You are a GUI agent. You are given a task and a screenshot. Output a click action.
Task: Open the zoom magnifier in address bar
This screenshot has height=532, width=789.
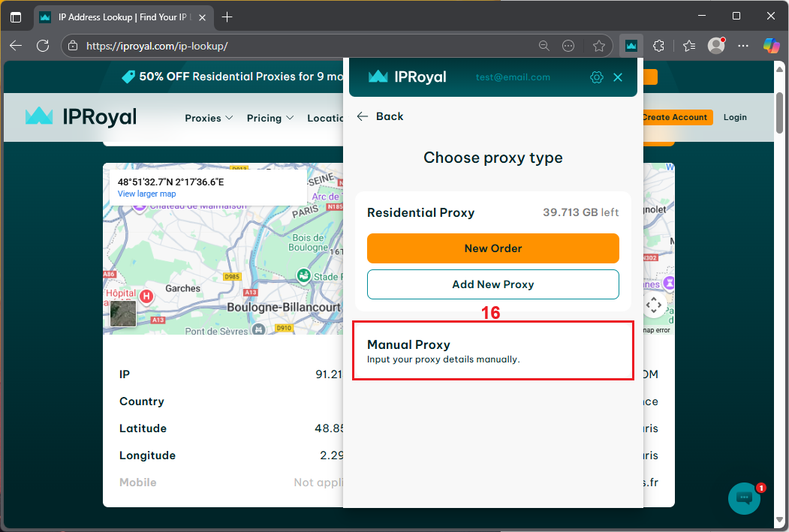click(x=544, y=46)
